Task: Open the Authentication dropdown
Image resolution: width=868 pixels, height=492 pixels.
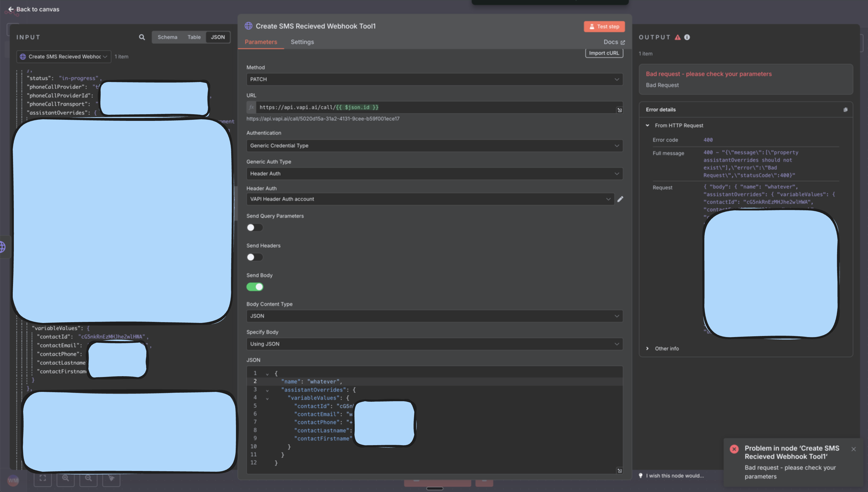Action: [434, 146]
